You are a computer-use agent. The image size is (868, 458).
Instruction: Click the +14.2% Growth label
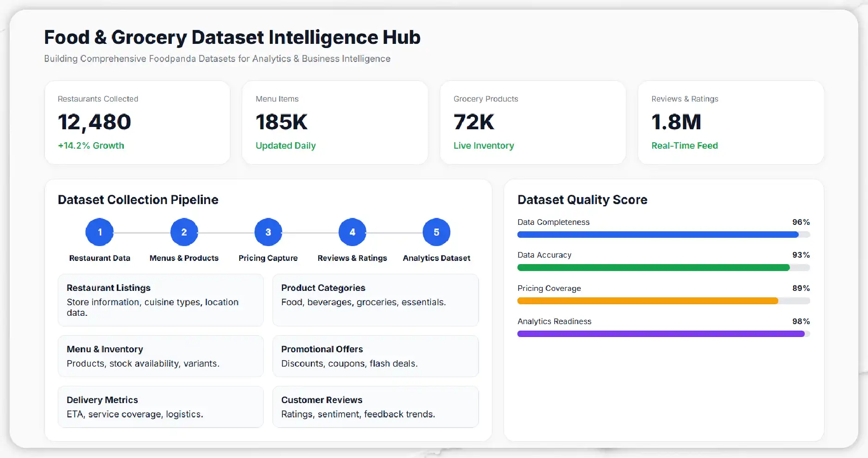point(91,145)
